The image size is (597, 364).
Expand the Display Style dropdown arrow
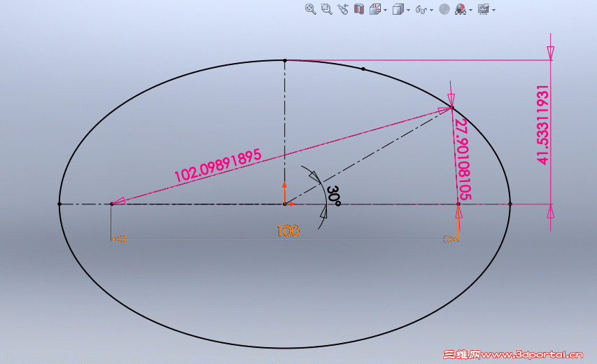tap(408, 10)
